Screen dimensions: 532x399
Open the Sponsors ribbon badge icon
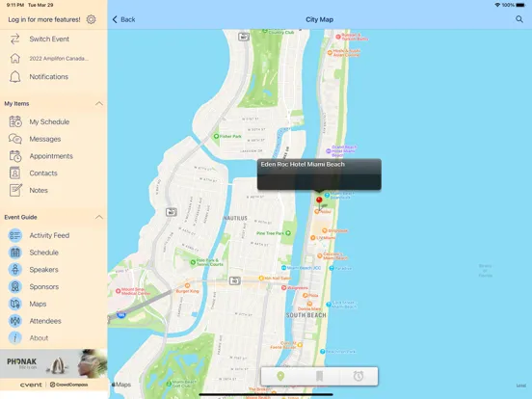coord(15,286)
